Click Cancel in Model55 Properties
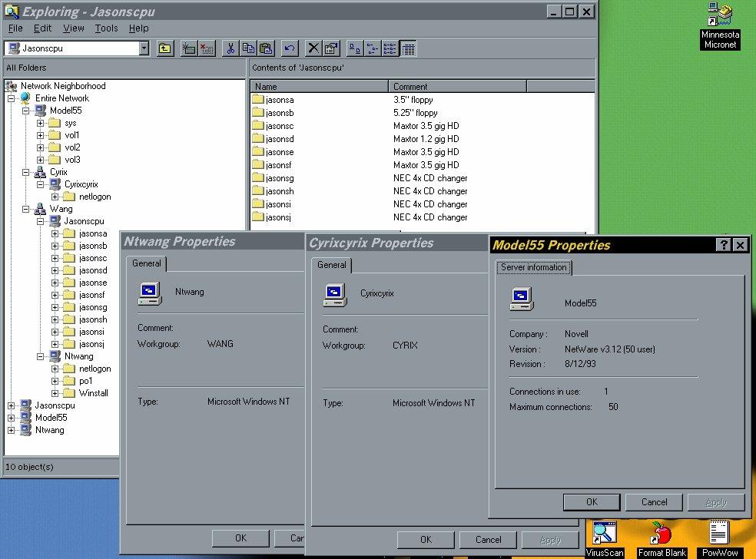Screen dimensions: 756x559 pyautogui.click(x=654, y=502)
